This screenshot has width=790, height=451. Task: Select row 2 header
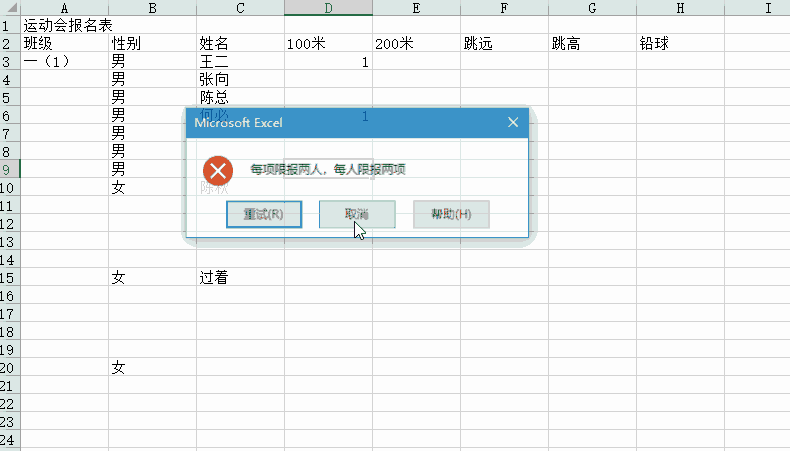[10, 43]
